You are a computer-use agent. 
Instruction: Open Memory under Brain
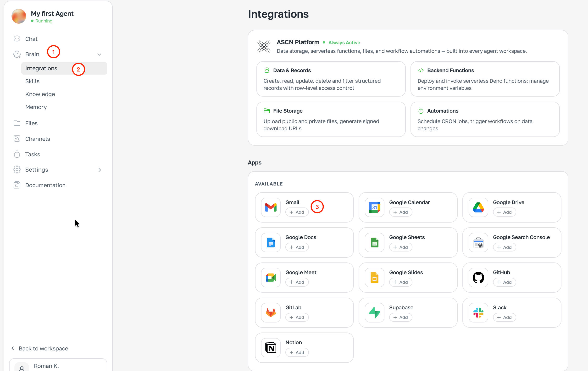click(36, 107)
